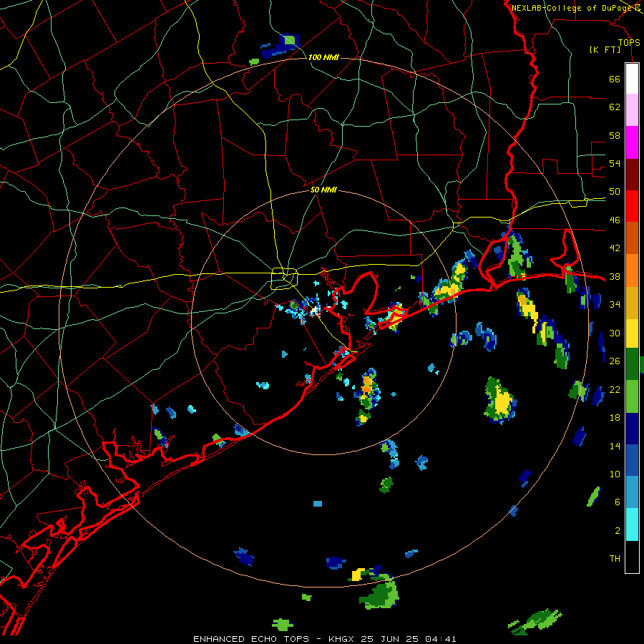
Task: Choose the cyan legend swatch
Action: [x=632, y=525]
